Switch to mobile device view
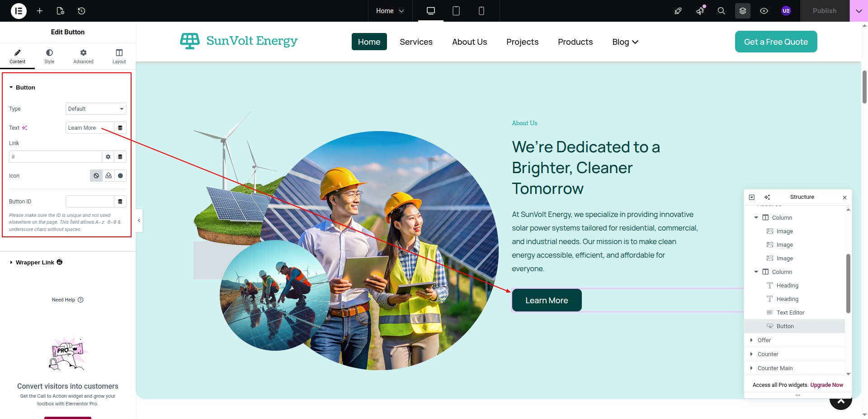 pyautogui.click(x=481, y=11)
